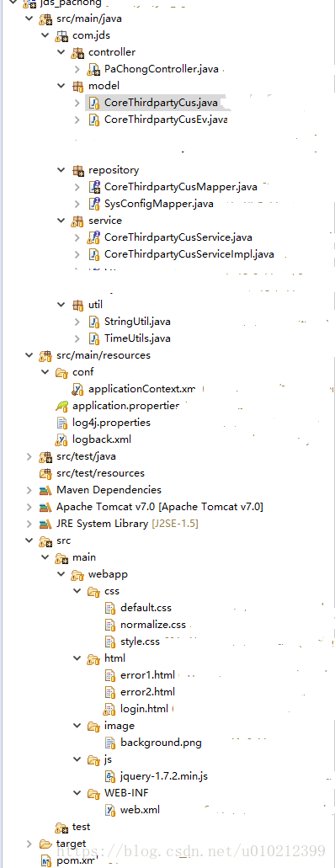This screenshot has width=335, height=868.
Task: Click the model package icon
Action: (x=77, y=87)
